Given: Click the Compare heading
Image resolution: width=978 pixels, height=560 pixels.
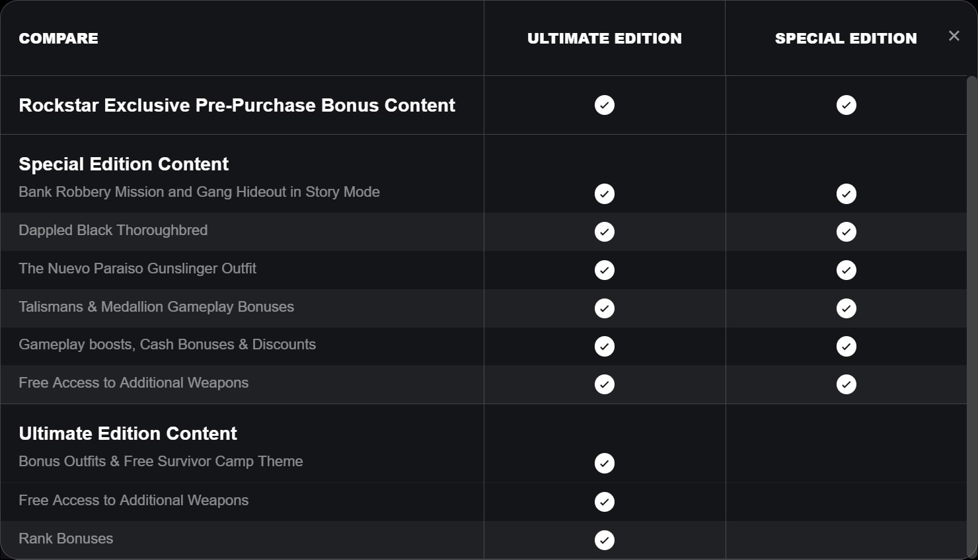Looking at the screenshot, I should (59, 38).
